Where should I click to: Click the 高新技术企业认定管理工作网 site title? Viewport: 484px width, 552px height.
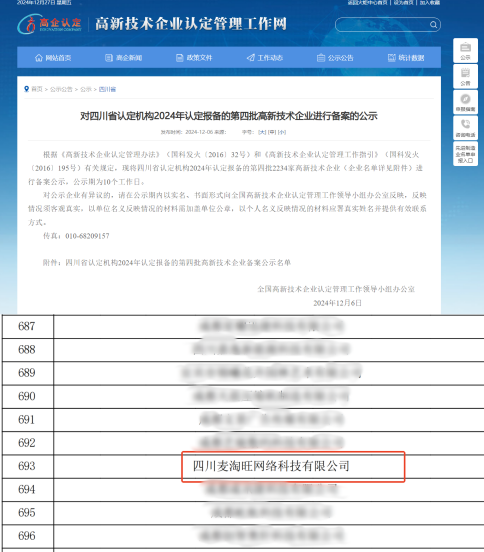[191, 24]
